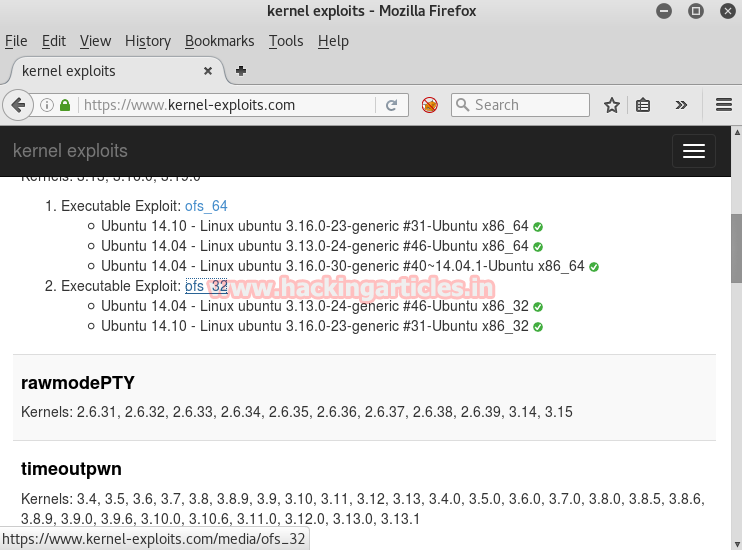742x550 pixels.
Task: Click green check after 3.13.0-24-generic x86_64
Action: pyautogui.click(x=538, y=247)
